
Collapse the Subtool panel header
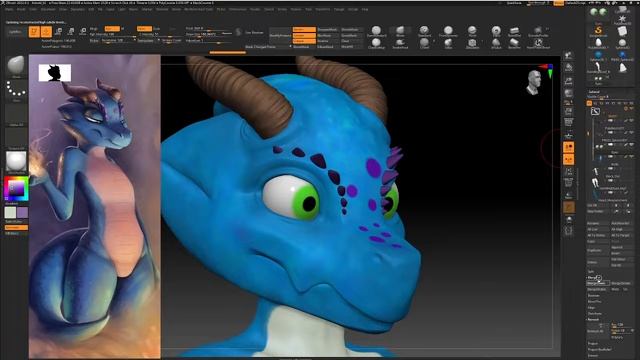[x=593, y=92]
